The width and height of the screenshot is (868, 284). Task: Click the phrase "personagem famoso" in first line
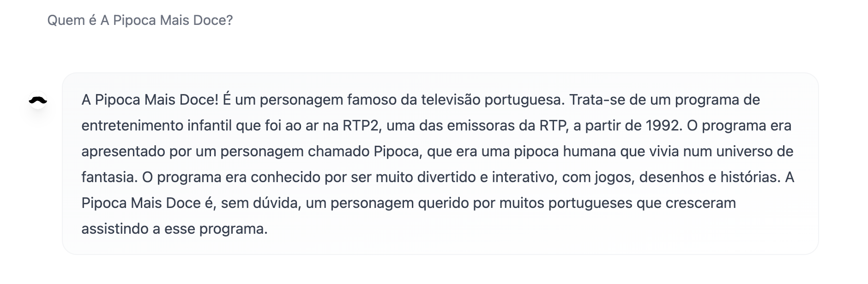[328, 100]
